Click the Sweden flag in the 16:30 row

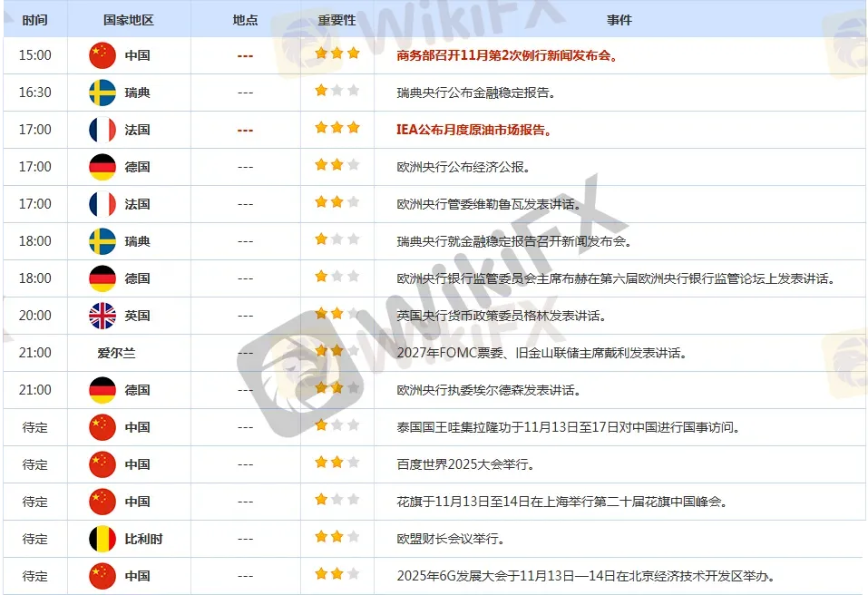point(102,93)
